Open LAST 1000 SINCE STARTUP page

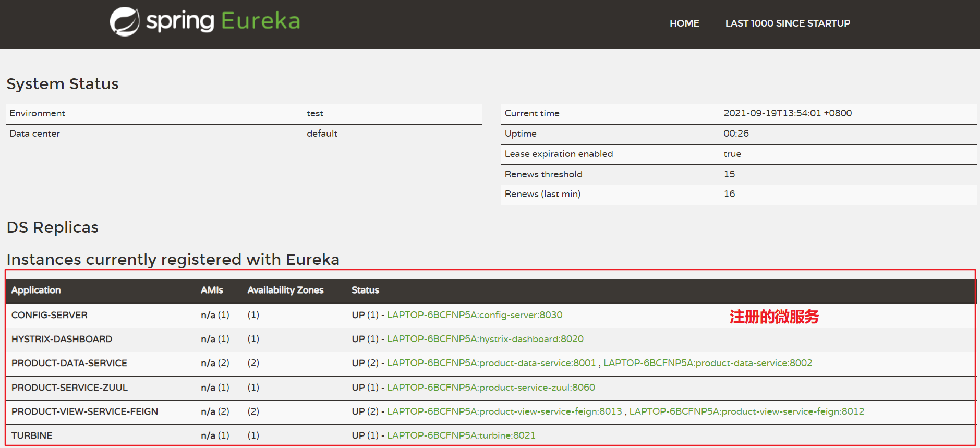[788, 23]
